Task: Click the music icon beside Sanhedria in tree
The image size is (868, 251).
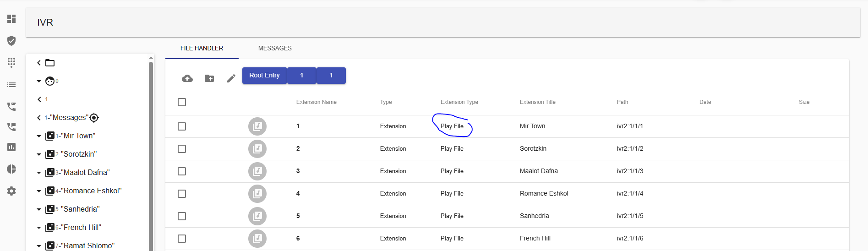Action: point(50,209)
